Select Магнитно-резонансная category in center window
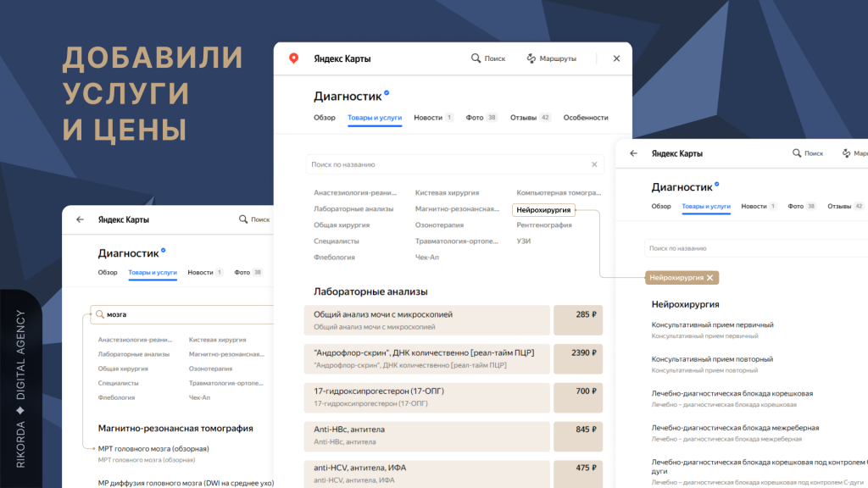Viewport: 868px width, 488px height. tap(457, 208)
